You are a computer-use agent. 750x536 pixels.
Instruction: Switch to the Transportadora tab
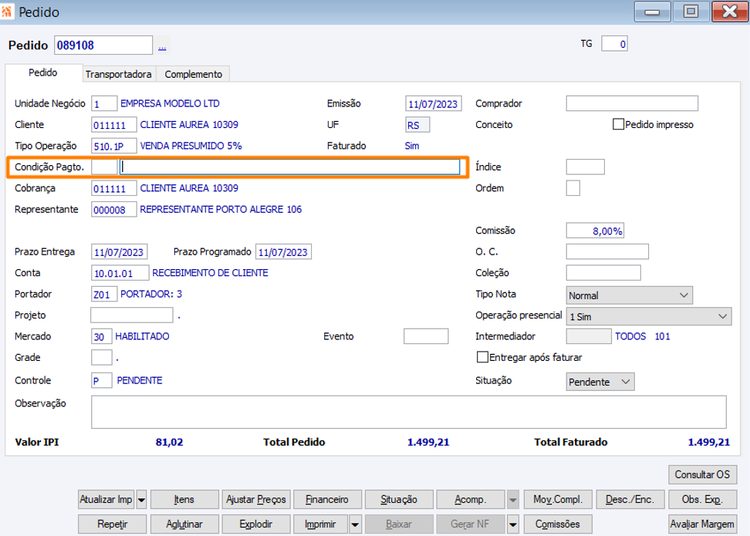coord(118,74)
